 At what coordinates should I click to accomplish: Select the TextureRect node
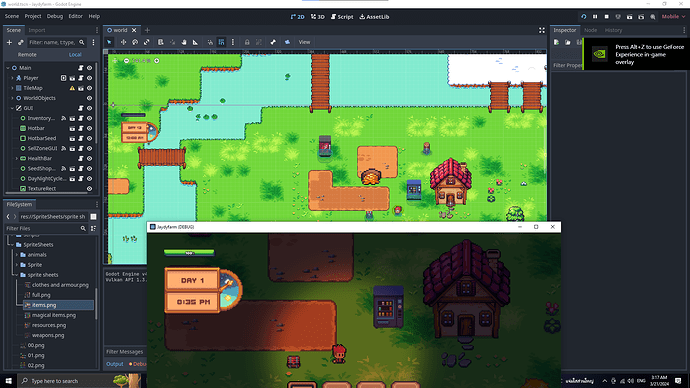click(x=42, y=189)
